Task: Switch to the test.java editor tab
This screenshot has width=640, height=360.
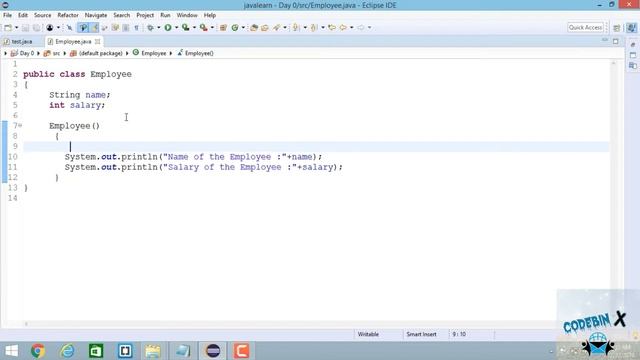Action: click(x=18, y=42)
